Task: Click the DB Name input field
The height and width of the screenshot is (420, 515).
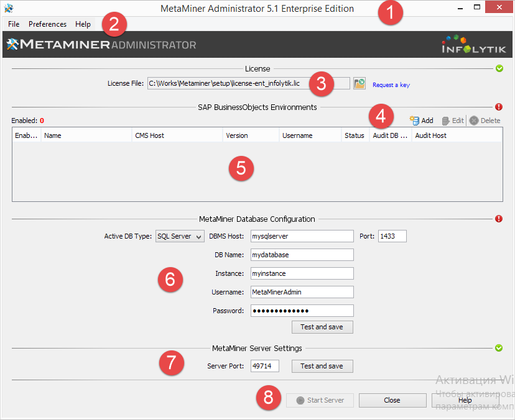Action: coord(302,255)
